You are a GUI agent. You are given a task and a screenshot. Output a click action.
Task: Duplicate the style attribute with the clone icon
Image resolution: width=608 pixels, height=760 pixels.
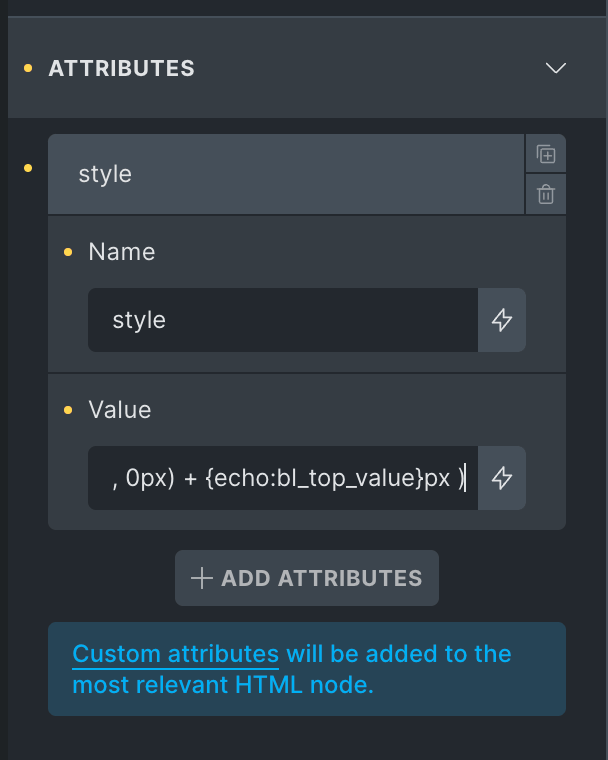546,154
